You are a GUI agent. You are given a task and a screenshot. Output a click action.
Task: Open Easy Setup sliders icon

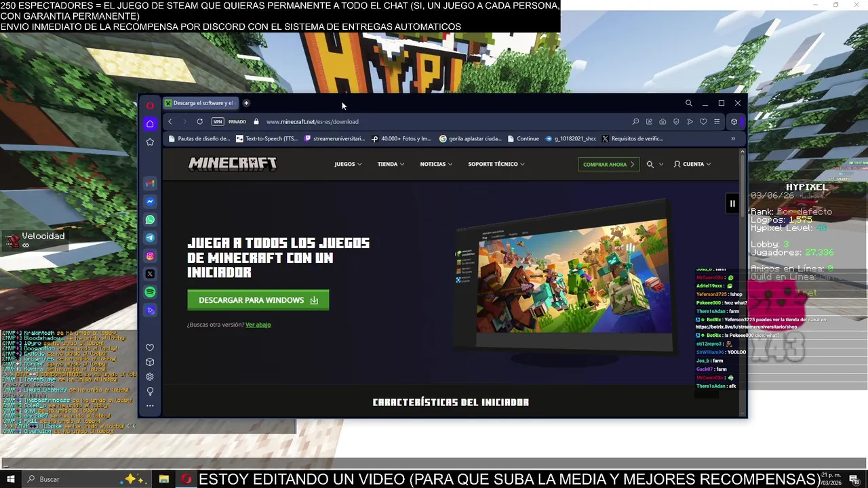[x=717, y=121]
